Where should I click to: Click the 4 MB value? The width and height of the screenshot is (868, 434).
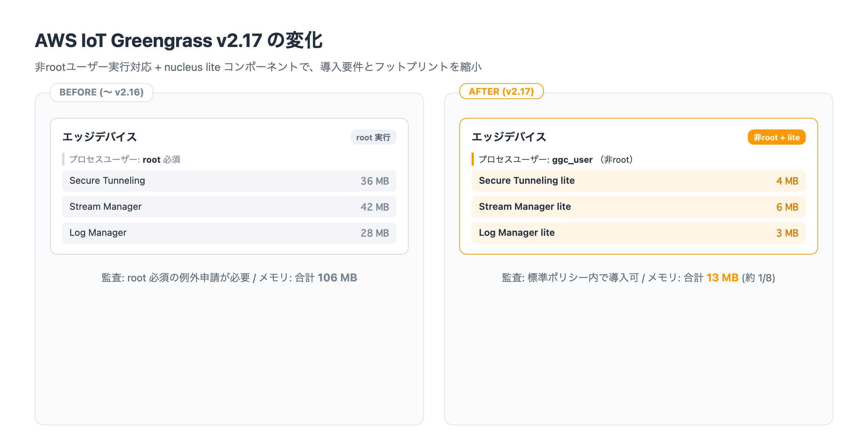[787, 181]
